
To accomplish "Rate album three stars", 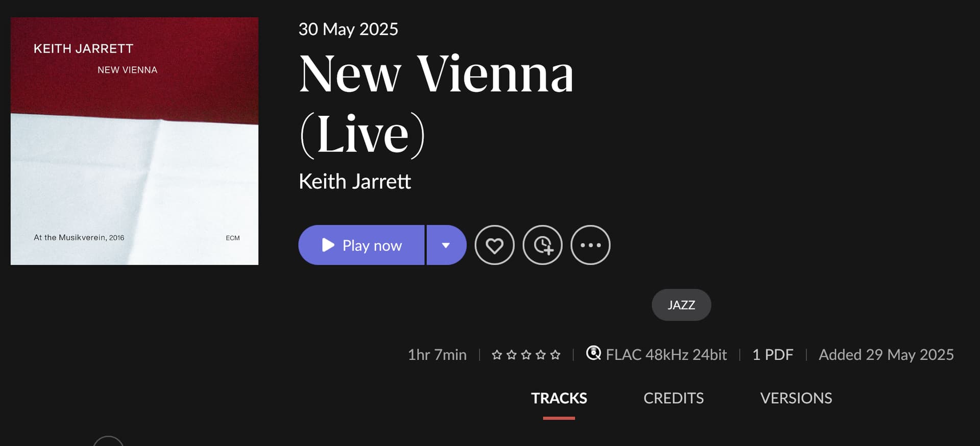I will (x=526, y=355).
